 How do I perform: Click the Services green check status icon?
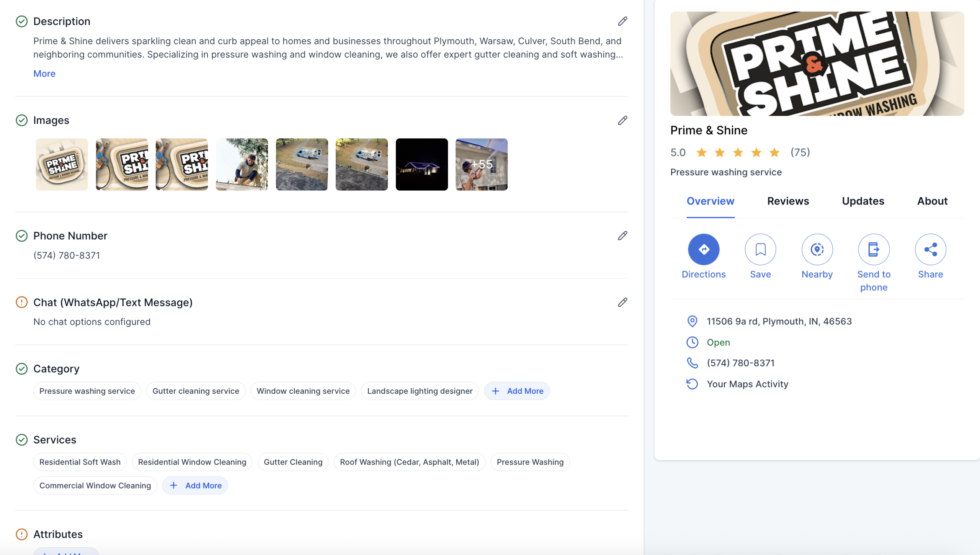click(22, 440)
